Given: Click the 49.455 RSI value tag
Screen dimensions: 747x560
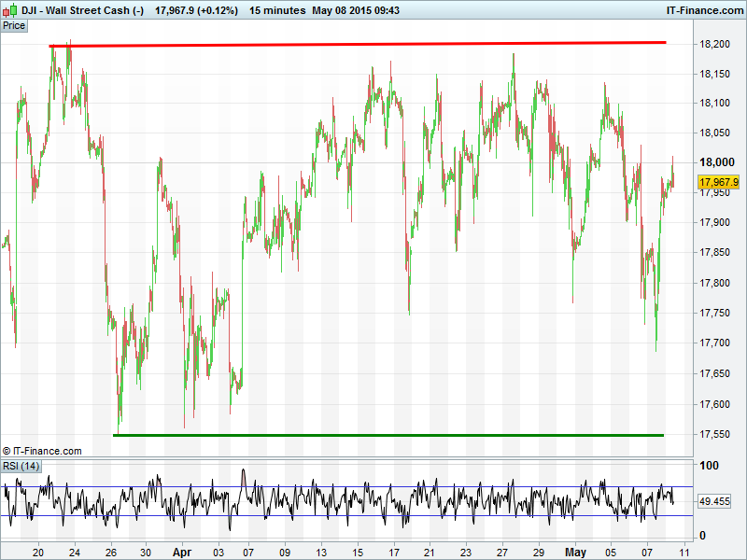Looking at the screenshot, I should point(717,501).
